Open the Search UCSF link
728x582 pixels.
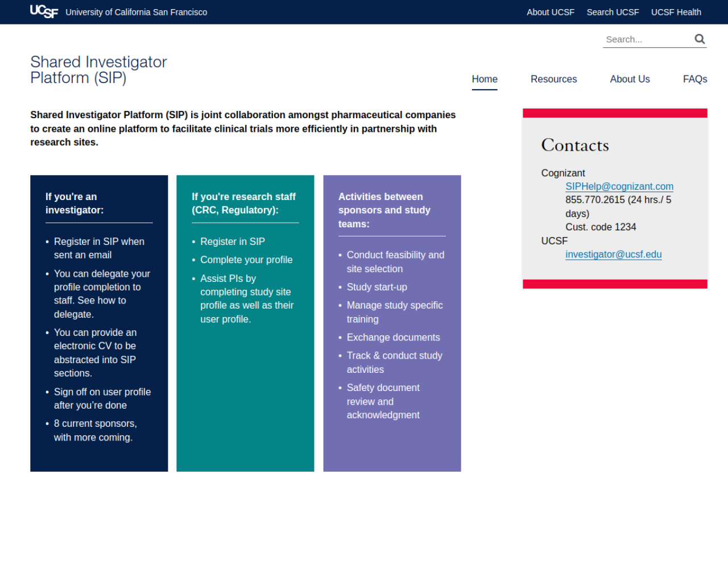point(613,12)
